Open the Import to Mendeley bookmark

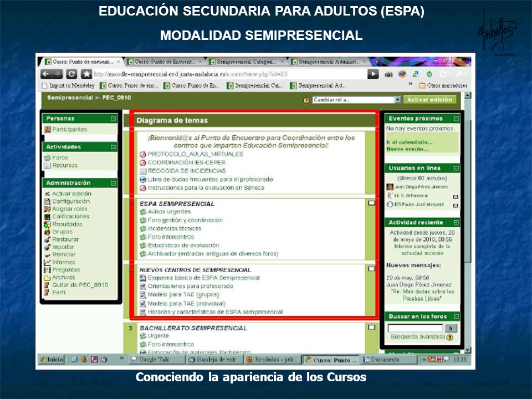point(68,85)
